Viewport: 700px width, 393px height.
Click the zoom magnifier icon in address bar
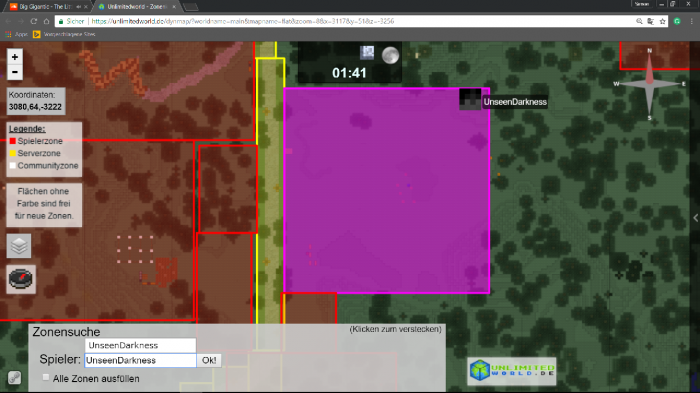point(639,21)
